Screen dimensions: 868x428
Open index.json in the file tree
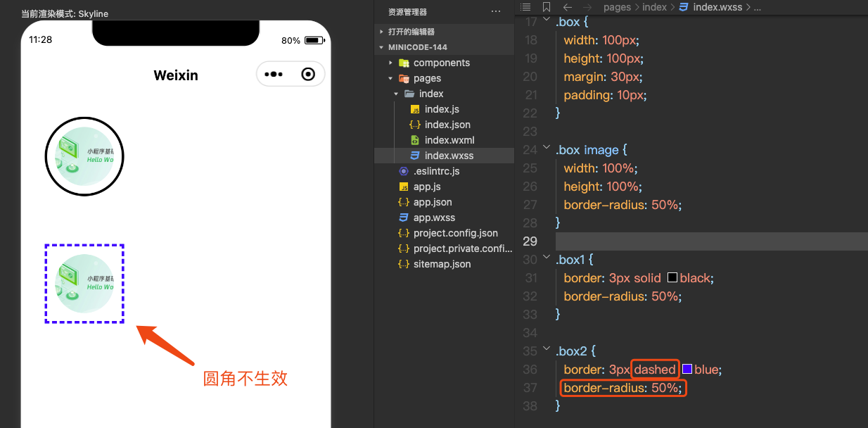coord(447,125)
